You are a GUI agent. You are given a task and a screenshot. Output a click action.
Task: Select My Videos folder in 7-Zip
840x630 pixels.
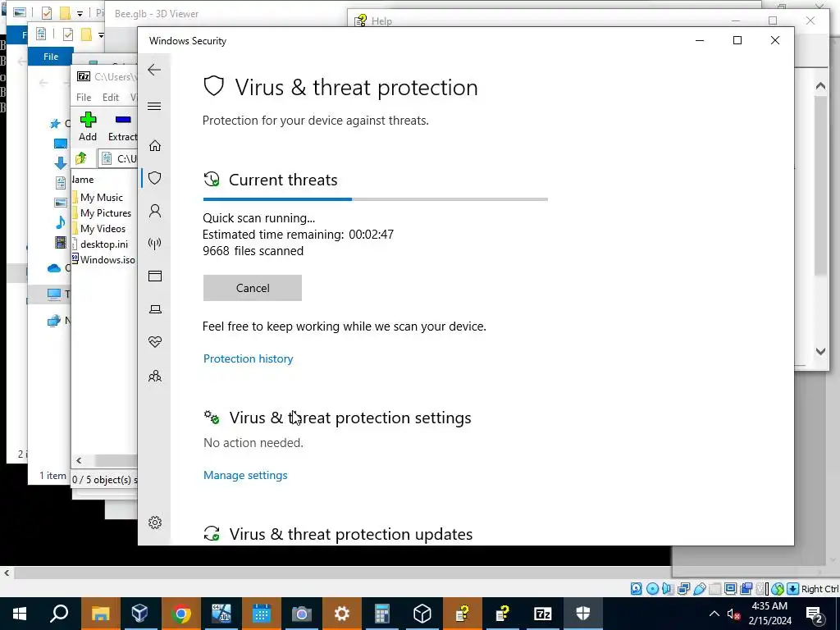pos(104,229)
